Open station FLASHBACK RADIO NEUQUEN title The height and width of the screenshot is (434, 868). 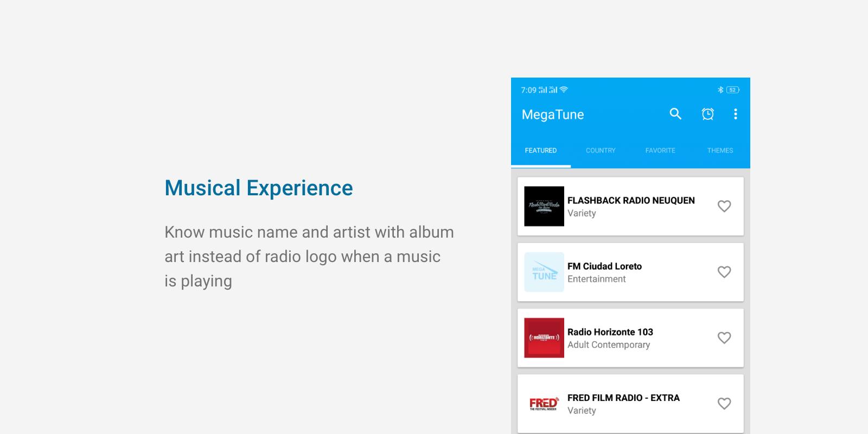[x=631, y=200]
